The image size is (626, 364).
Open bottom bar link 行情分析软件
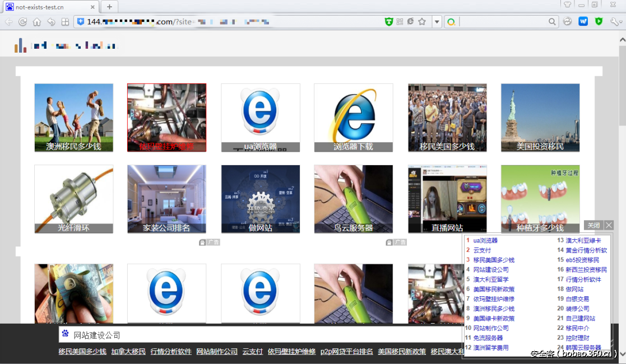coord(171,352)
